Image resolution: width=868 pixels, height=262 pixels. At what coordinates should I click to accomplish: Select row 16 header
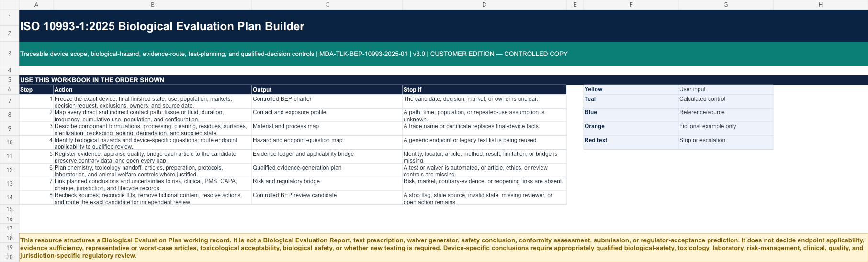point(10,219)
